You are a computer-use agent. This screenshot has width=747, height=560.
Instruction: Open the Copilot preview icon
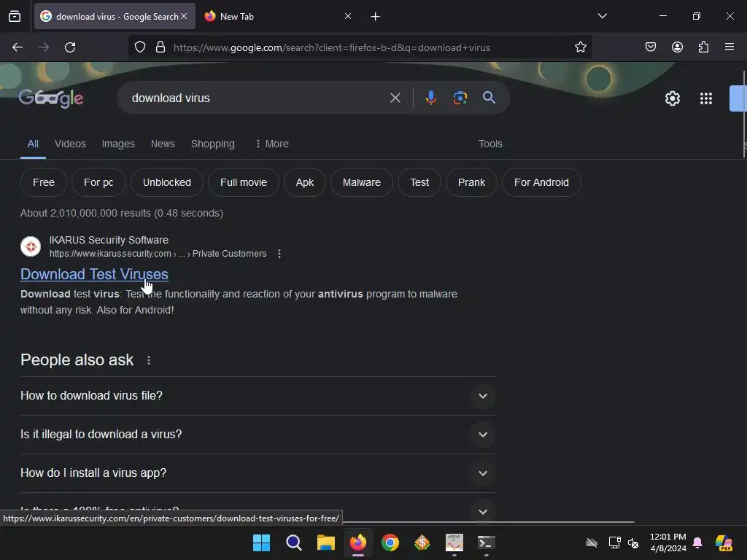pyautogui.click(x=724, y=542)
